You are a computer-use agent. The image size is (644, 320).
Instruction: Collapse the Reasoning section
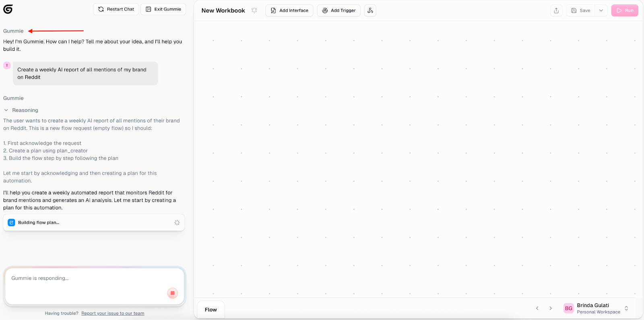(21, 110)
